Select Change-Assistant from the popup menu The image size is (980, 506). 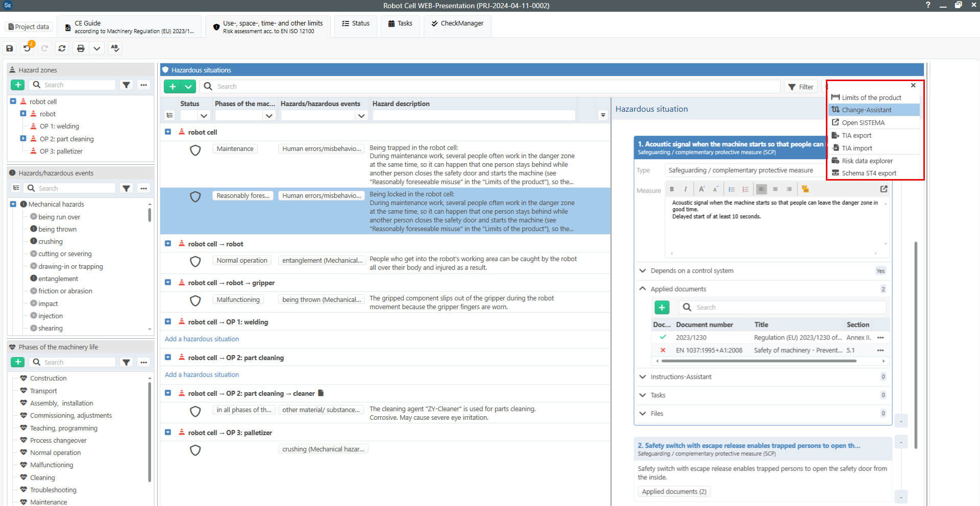click(874, 110)
